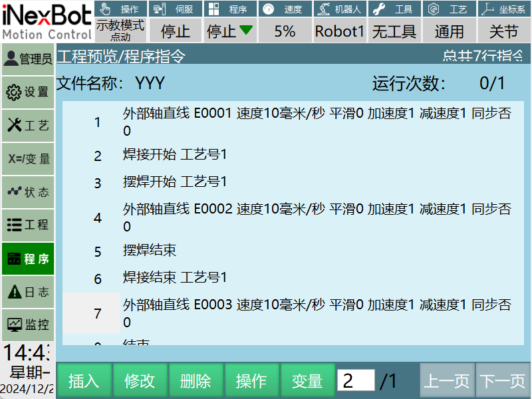Viewport: 532px width, 399px height.
Task: Open the 日志 warning log panel
Action: 27,292
